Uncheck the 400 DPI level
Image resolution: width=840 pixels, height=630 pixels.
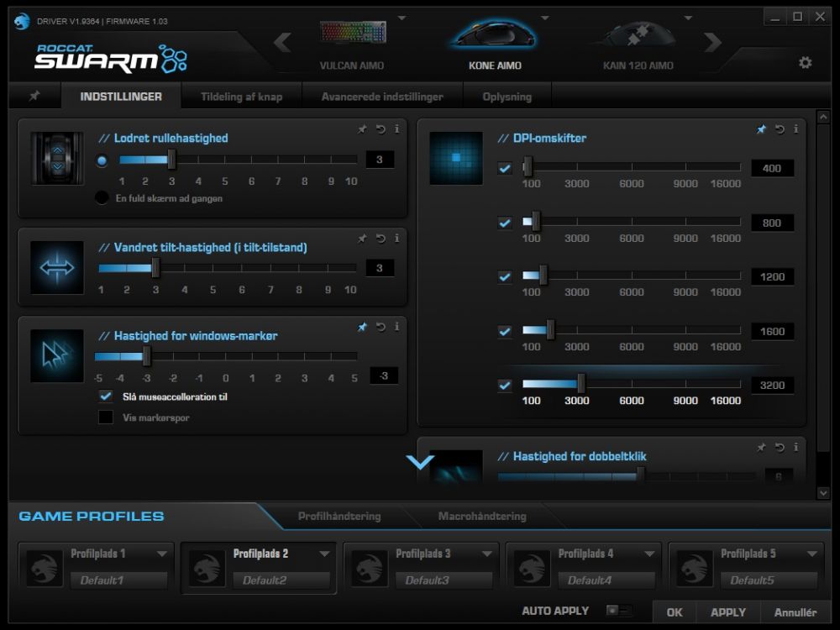point(505,168)
